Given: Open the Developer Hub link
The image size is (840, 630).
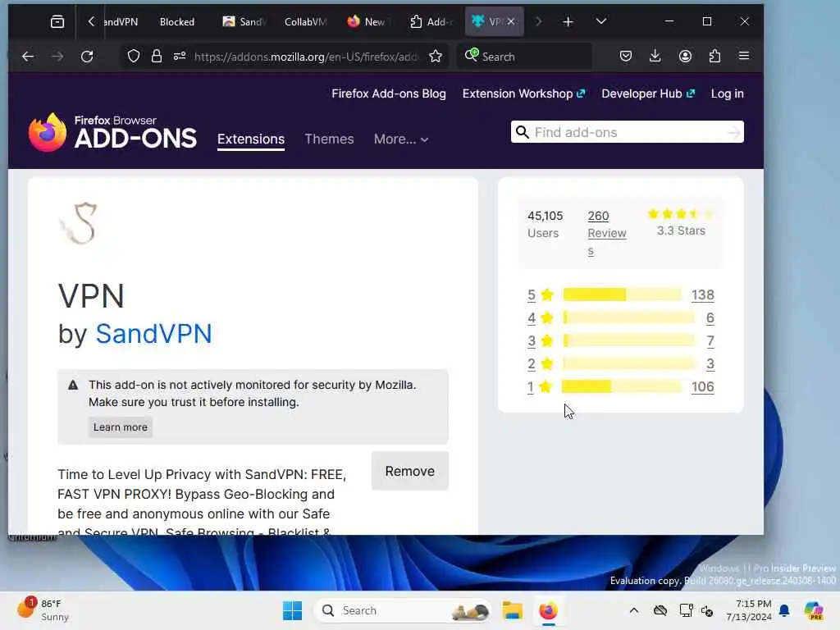Looking at the screenshot, I should click(x=648, y=94).
